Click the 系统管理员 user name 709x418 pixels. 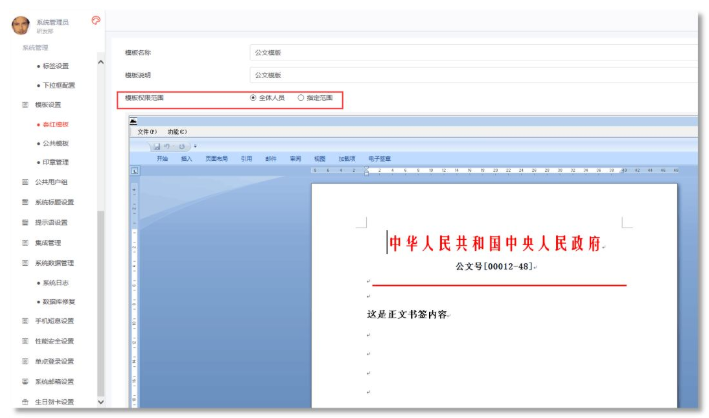click(x=52, y=22)
